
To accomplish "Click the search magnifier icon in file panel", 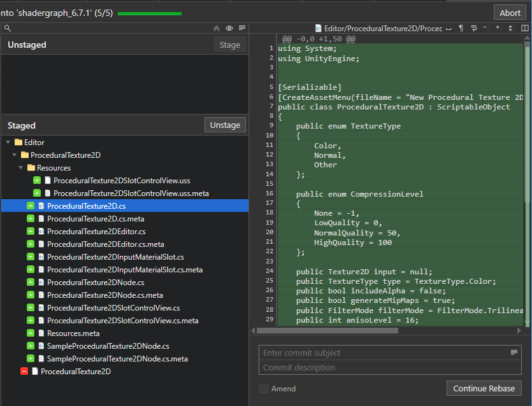I will pos(8,29).
